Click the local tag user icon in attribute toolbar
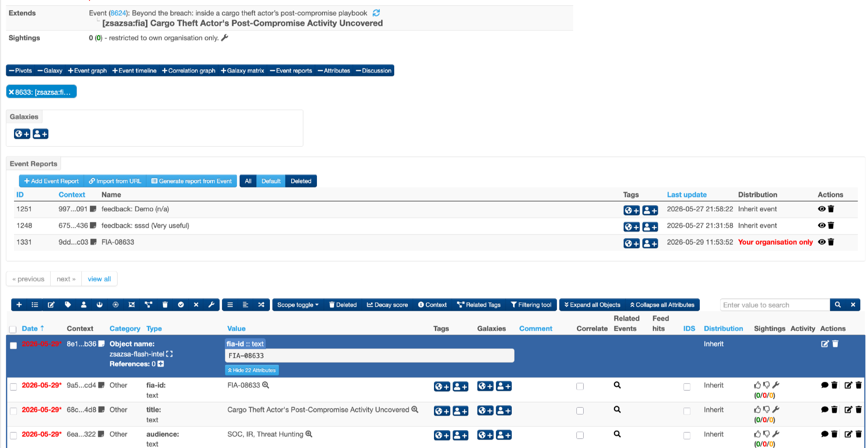Image resolution: width=868 pixels, height=448 pixels. point(84,305)
